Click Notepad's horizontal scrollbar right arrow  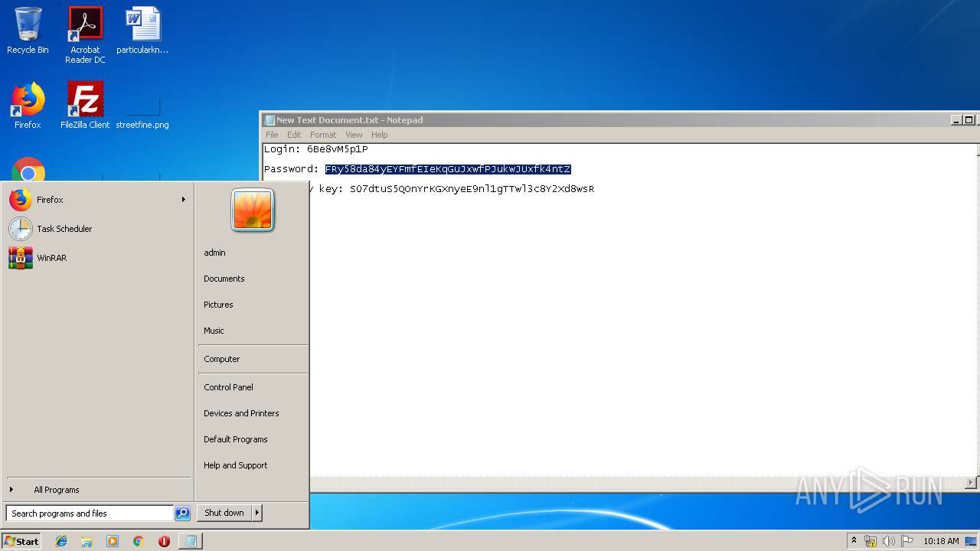point(971,483)
